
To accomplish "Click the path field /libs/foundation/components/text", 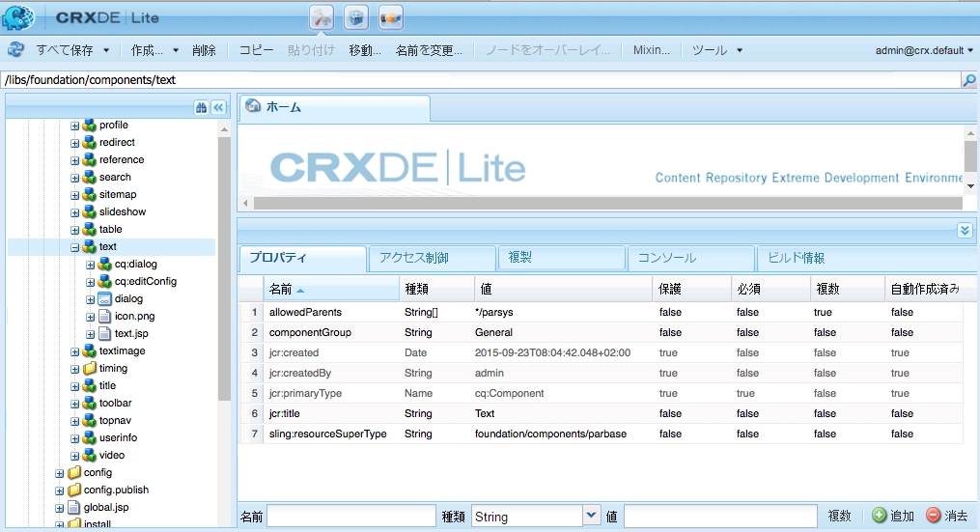I will (x=481, y=80).
